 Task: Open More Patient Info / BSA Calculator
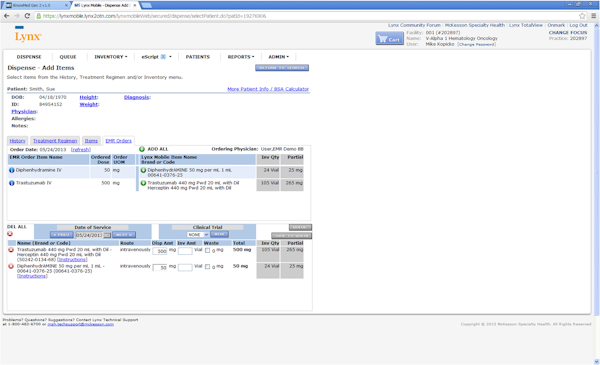(x=268, y=89)
